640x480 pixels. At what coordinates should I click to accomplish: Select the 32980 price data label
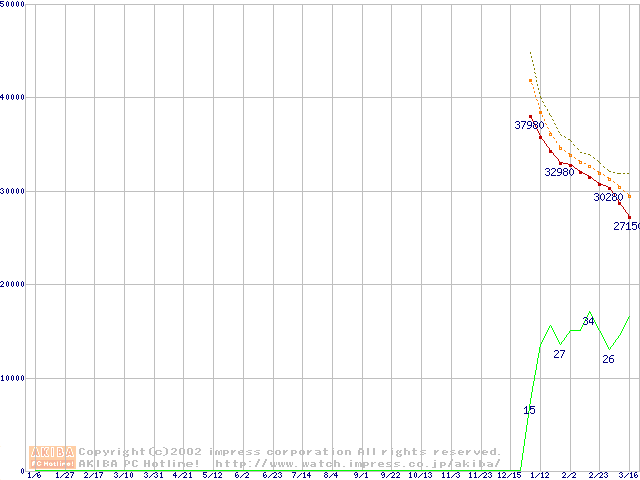(x=559, y=172)
